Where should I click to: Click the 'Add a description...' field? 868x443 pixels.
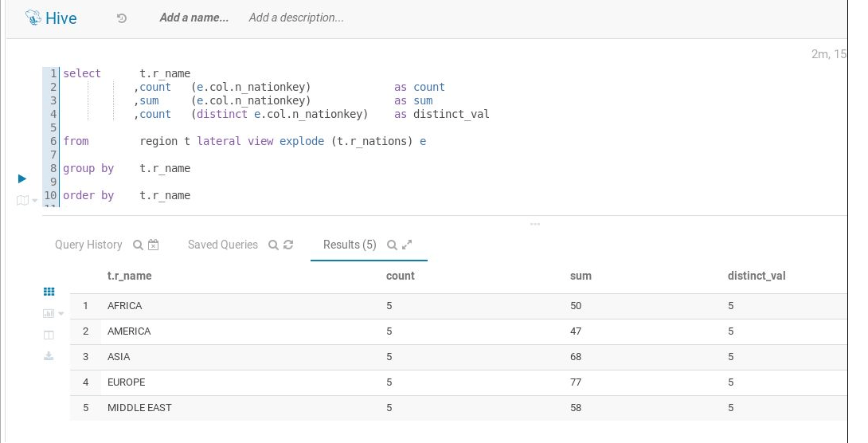click(296, 18)
